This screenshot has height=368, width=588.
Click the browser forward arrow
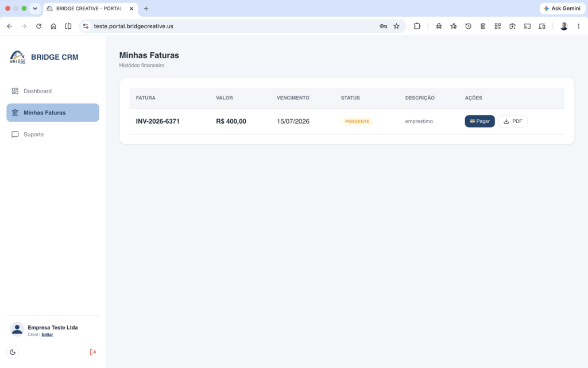click(x=24, y=26)
